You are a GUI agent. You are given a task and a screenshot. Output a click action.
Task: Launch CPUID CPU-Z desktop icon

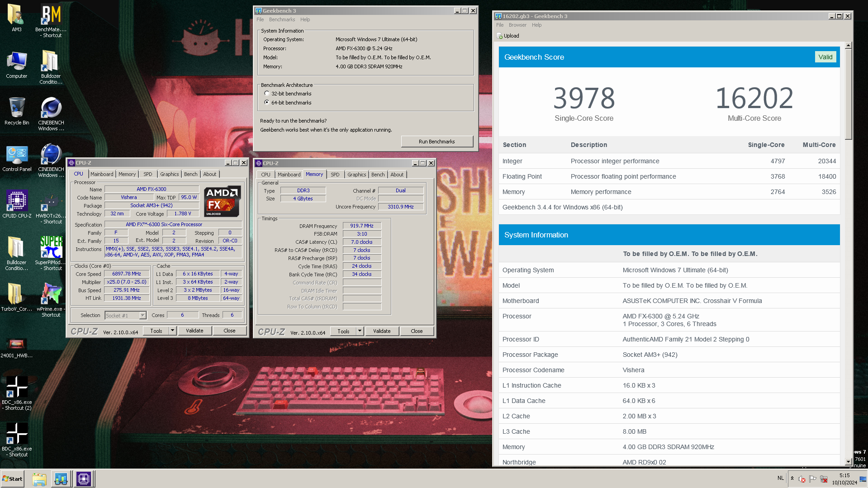[x=17, y=204]
